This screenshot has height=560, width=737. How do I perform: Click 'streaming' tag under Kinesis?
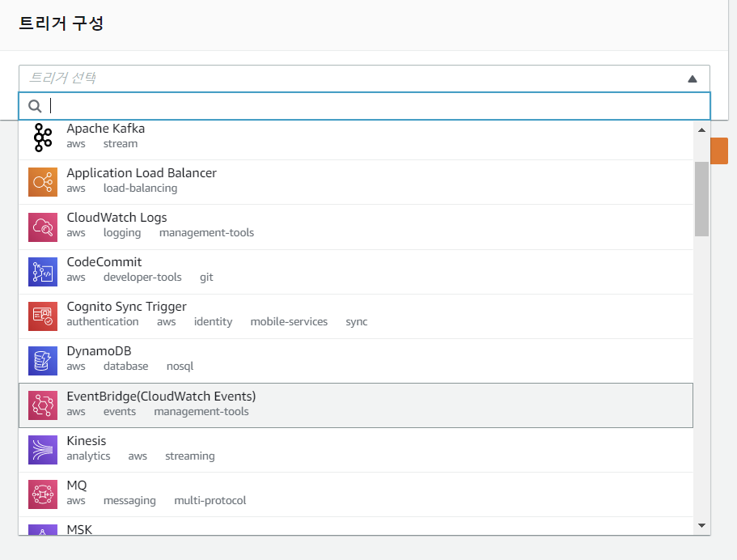coord(190,456)
